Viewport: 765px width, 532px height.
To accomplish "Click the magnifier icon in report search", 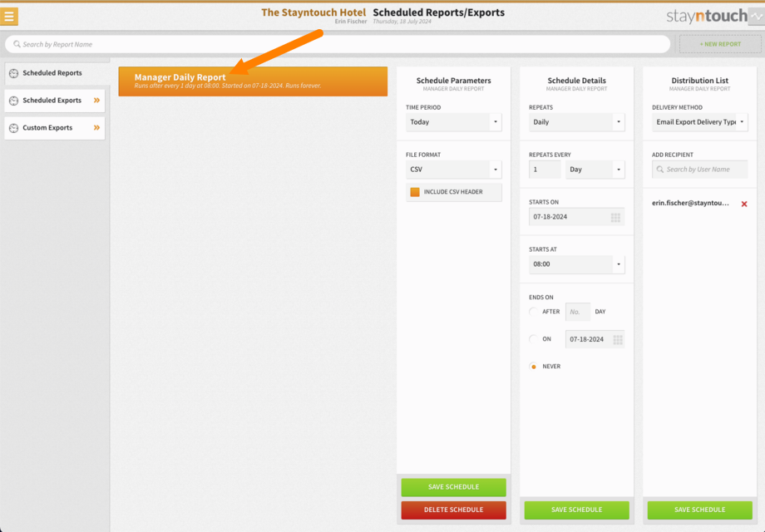I will tap(17, 44).
